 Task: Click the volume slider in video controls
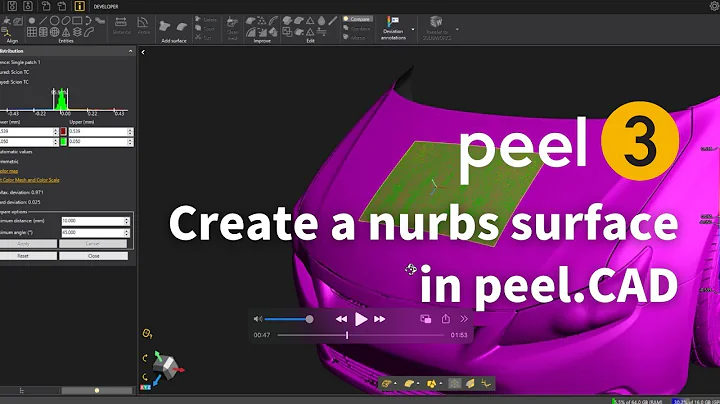click(288, 319)
